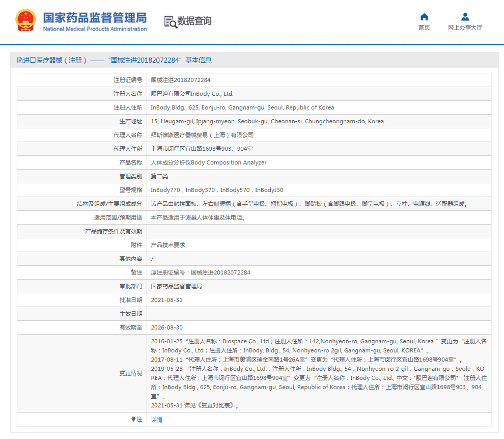Click the 数据查询 magnifier document icon
The image size is (504, 439).
pyautogui.click(x=170, y=21)
